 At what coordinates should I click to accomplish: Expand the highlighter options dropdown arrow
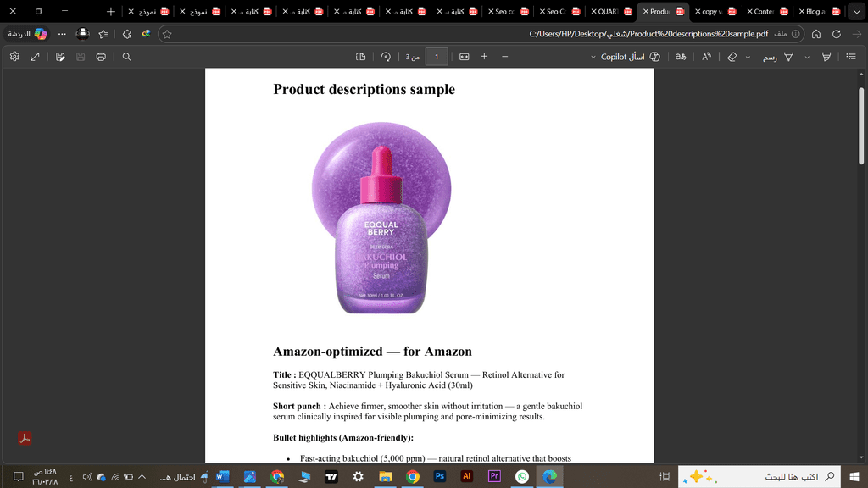point(806,57)
